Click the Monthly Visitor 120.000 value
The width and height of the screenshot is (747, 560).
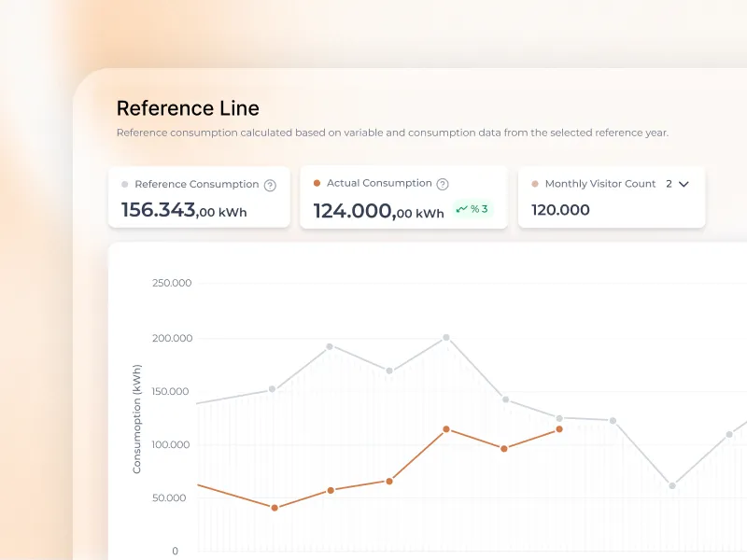[x=560, y=210]
